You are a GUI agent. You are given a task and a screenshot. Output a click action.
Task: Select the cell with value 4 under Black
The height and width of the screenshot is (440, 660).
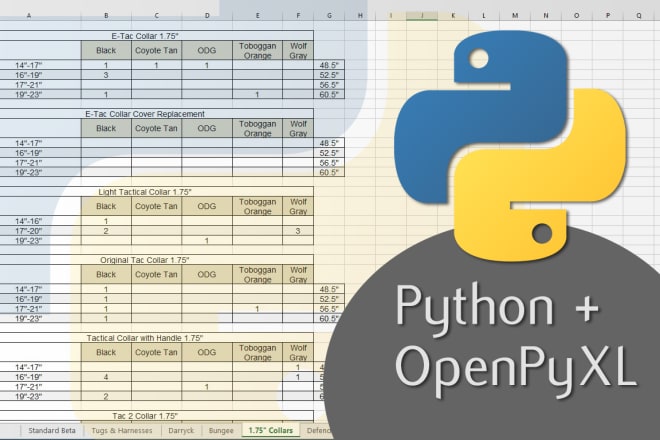pyautogui.click(x=106, y=377)
